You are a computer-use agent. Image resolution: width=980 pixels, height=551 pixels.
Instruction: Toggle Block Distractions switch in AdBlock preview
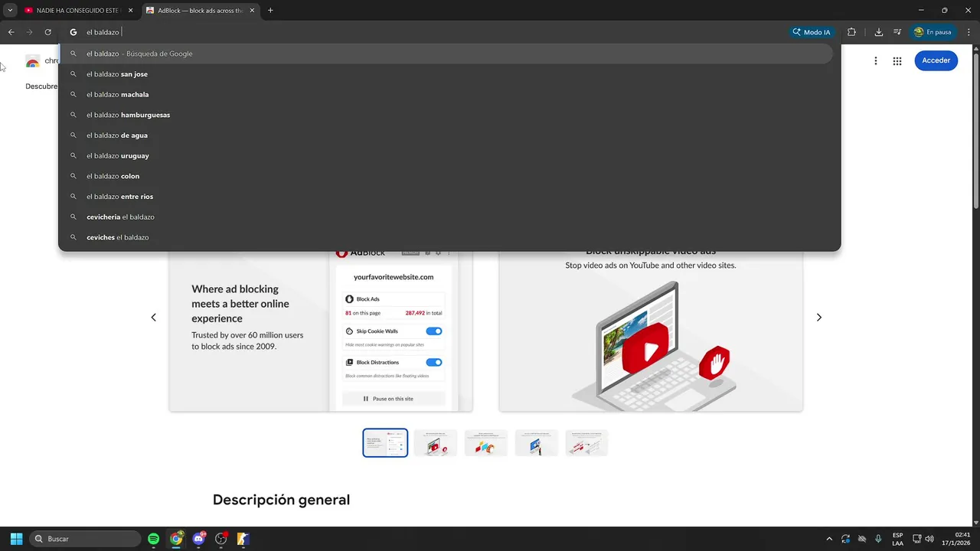click(x=434, y=362)
